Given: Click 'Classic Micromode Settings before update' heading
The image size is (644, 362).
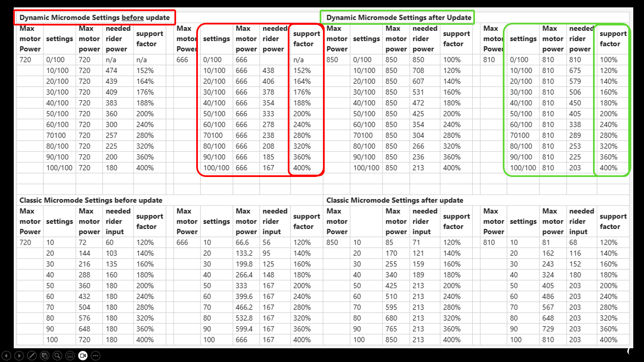Looking at the screenshot, I should [91, 200].
